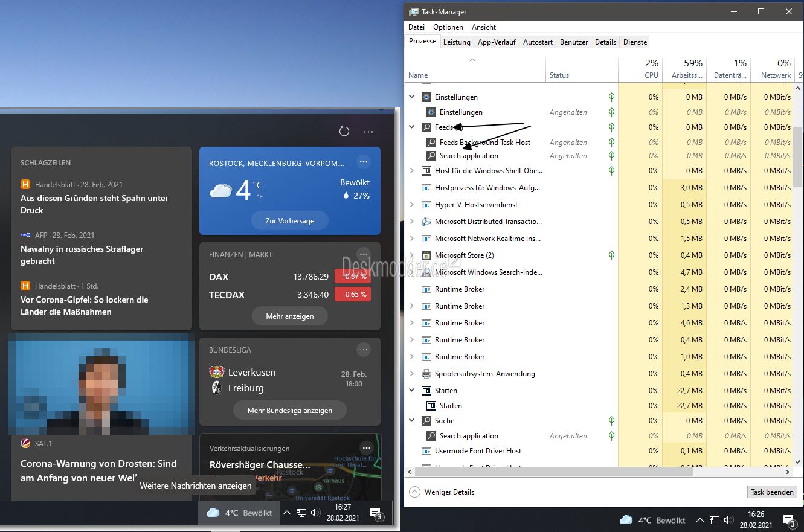This screenshot has height=532, width=804.
Task: Click the SAT.1 source logo
Action: pyautogui.click(x=25, y=443)
